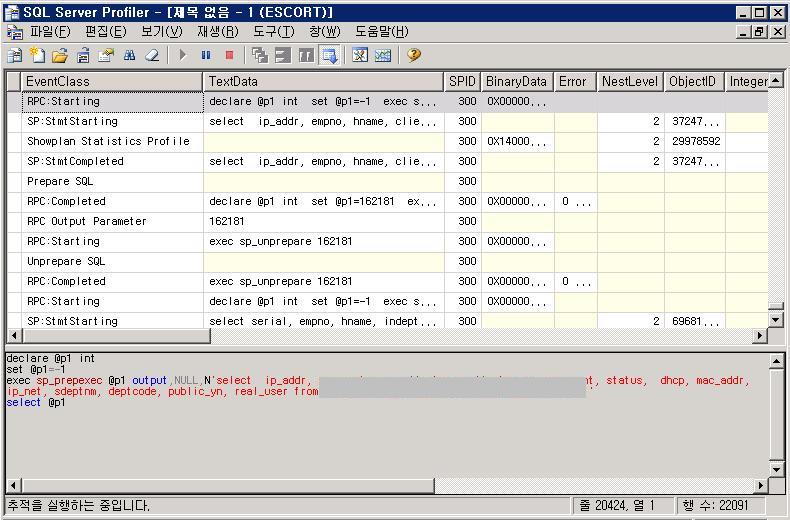Click the TextData column header

tap(323, 82)
